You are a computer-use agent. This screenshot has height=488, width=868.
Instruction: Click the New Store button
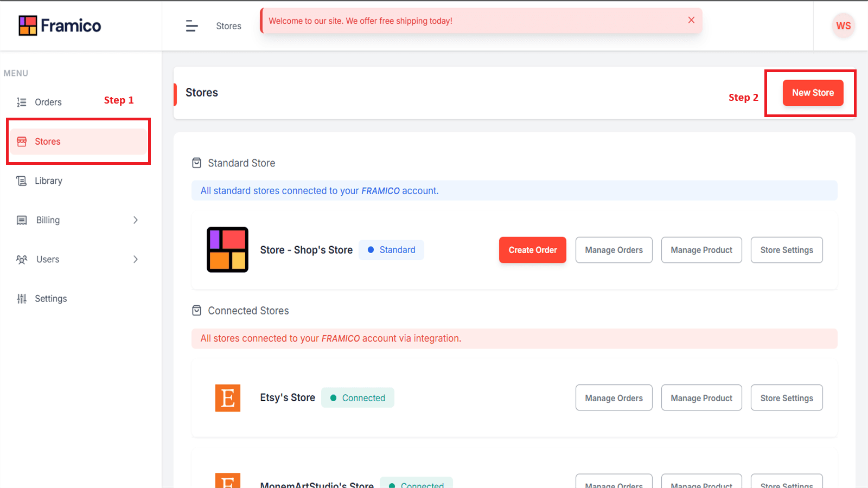pyautogui.click(x=813, y=93)
